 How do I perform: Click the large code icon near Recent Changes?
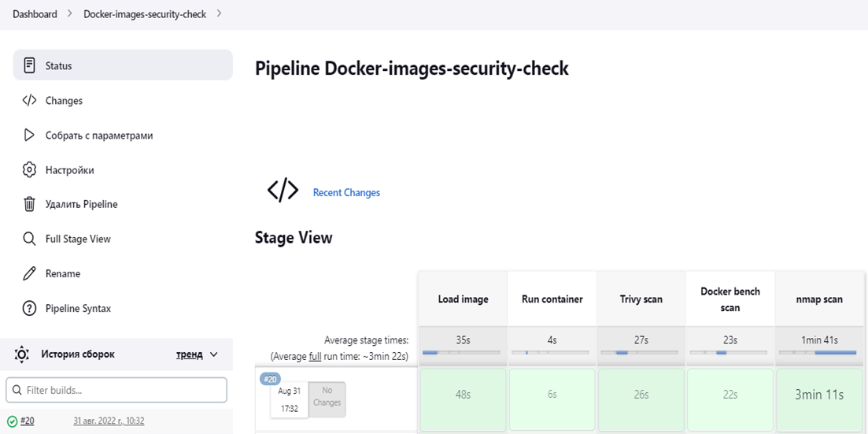pyautogui.click(x=283, y=191)
